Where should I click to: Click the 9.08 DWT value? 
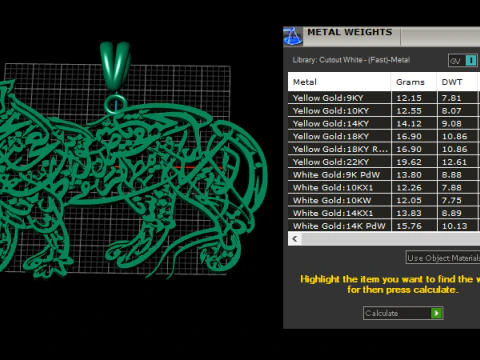(452, 124)
